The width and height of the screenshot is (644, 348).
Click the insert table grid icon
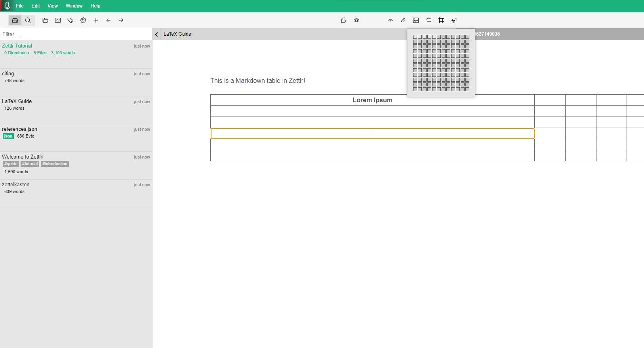click(x=441, y=20)
